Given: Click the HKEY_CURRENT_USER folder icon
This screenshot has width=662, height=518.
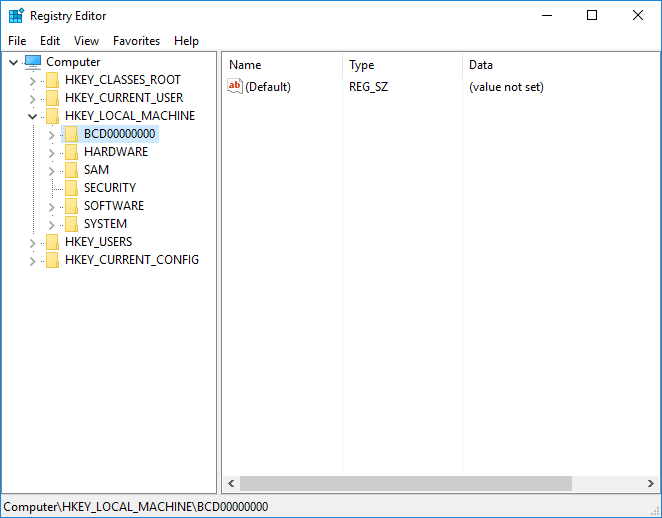Looking at the screenshot, I should point(52,98).
